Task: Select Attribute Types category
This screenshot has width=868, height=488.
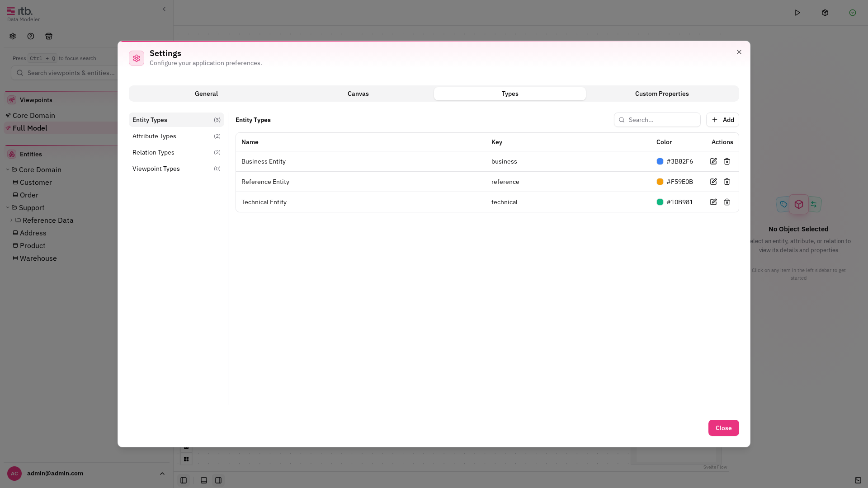Action: [176, 136]
